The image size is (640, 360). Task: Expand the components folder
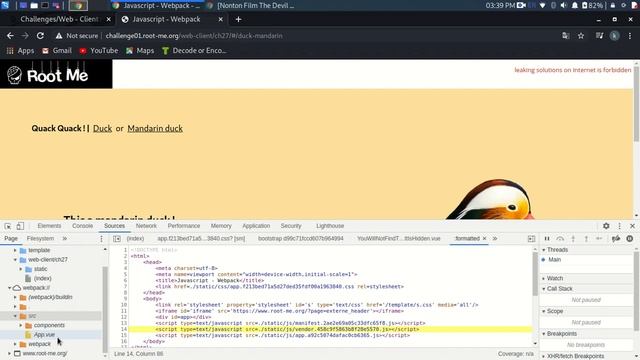tap(21, 325)
